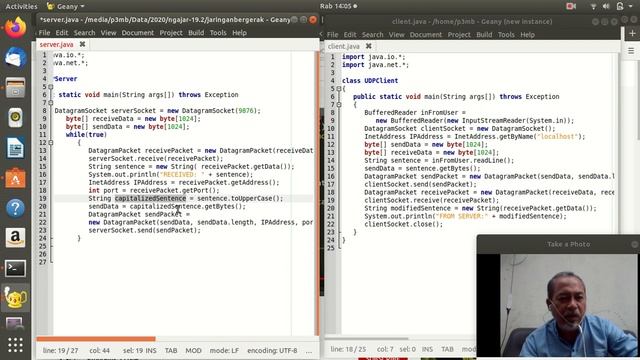
Task: Open hamburger menu in client Geany window
Action: (x=631, y=51)
